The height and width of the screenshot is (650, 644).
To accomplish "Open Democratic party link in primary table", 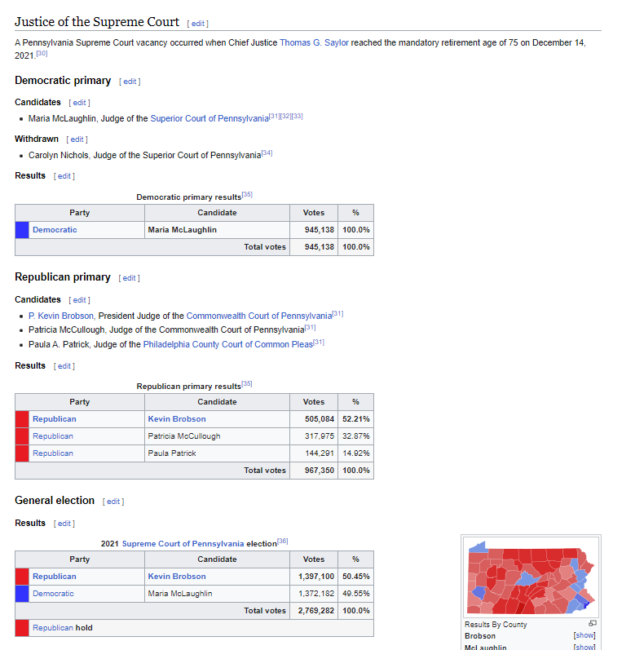I will [x=55, y=230].
